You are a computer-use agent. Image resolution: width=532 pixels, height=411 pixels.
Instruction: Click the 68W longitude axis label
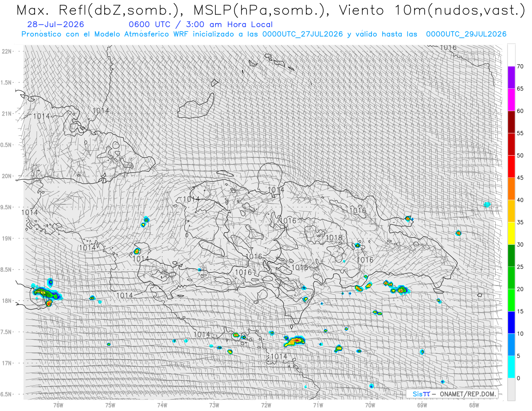click(x=474, y=405)
